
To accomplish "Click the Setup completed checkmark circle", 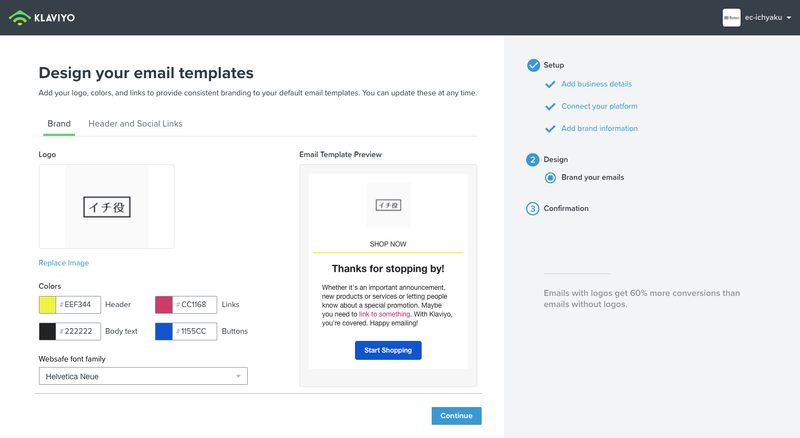I will click(x=533, y=65).
